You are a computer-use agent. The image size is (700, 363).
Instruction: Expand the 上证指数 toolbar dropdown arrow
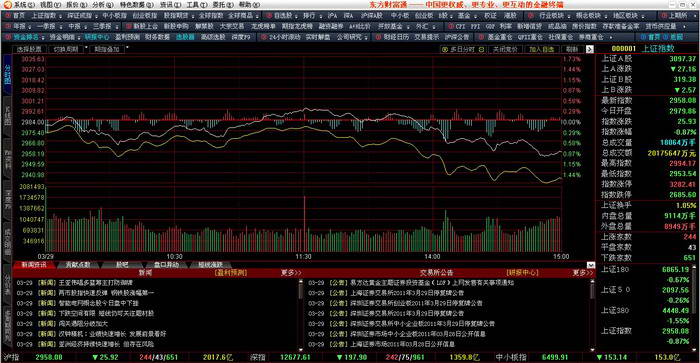(x=60, y=16)
